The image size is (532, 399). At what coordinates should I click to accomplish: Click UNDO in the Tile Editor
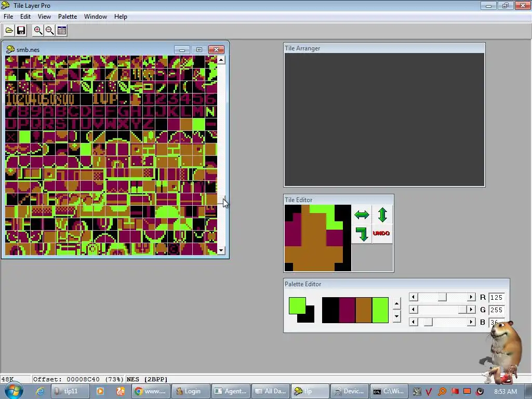point(381,233)
